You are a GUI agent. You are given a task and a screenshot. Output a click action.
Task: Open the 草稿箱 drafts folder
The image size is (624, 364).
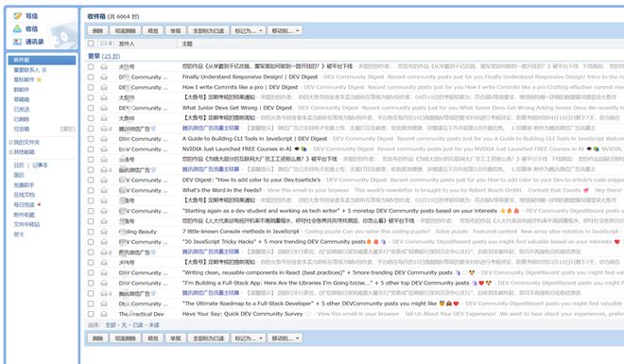coord(22,99)
